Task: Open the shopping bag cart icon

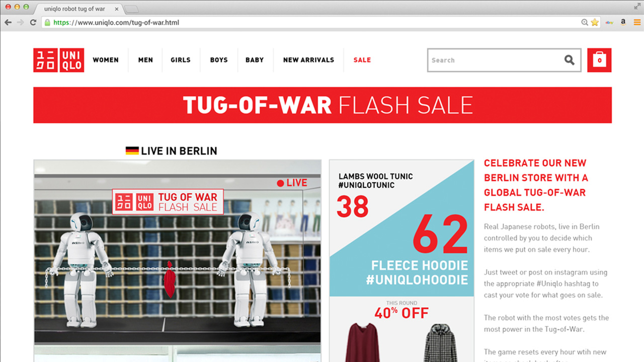Action: click(x=599, y=60)
